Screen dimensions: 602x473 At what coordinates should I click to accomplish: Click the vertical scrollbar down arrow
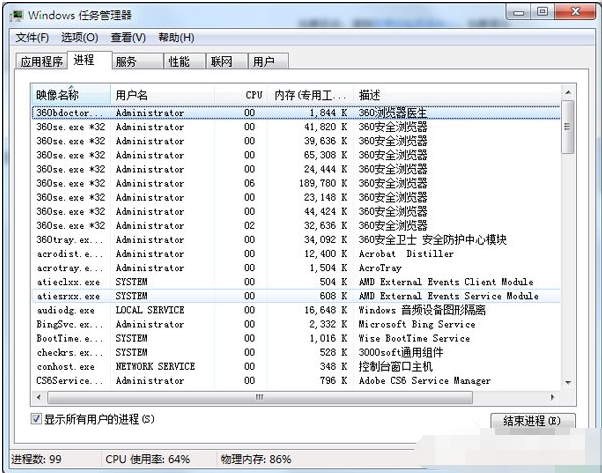pyautogui.click(x=567, y=382)
